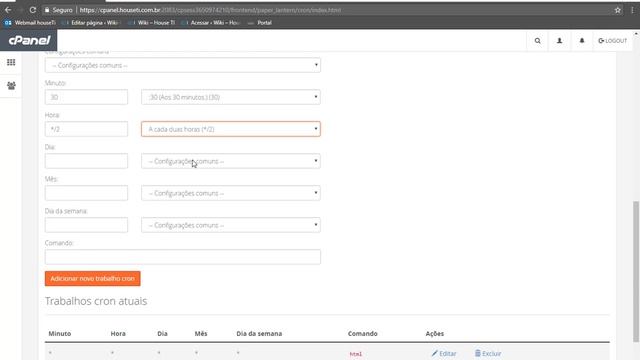640x360 pixels.
Task: Open Chrome menu three-dots icon
Action: click(x=633, y=10)
